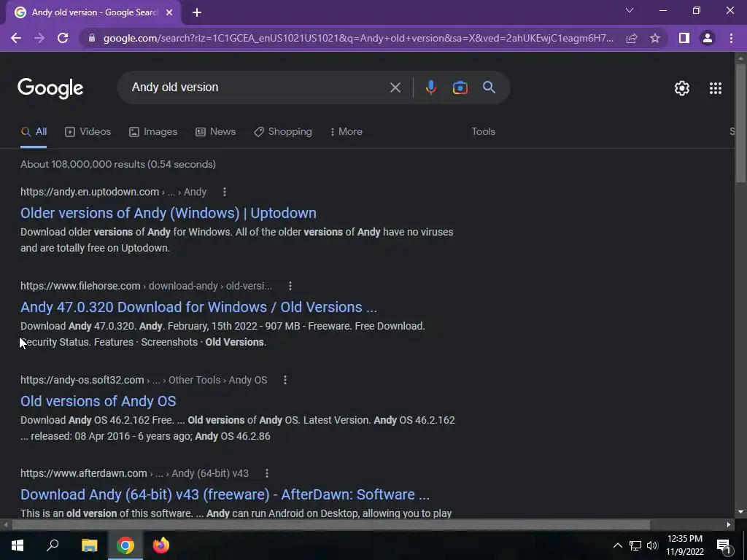The height and width of the screenshot is (560, 747).
Task: Switch to the Shopping tab
Action: pyautogui.click(x=283, y=132)
